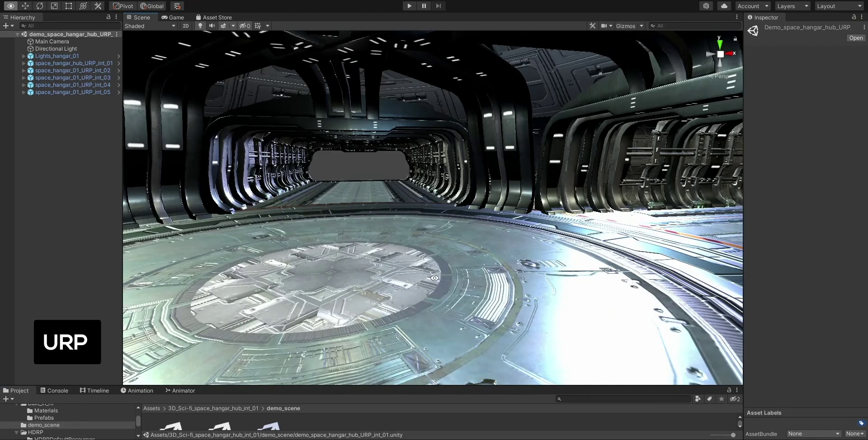Select Main Camera in Hierarchy
The width and height of the screenshot is (868, 440).
pyautogui.click(x=52, y=41)
